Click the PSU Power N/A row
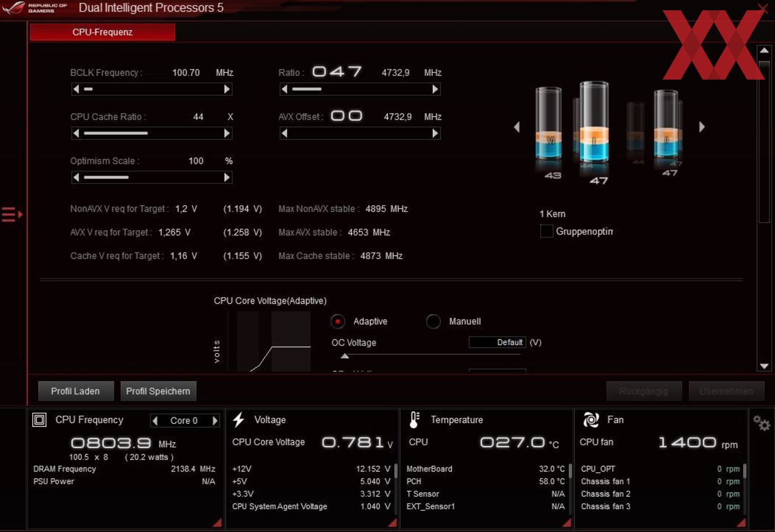 click(x=124, y=482)
